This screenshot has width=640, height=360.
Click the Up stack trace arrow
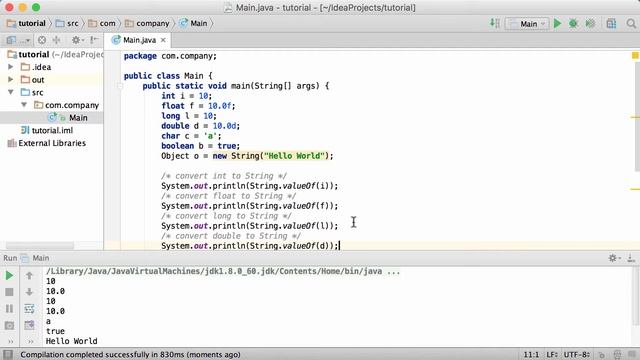29,276
